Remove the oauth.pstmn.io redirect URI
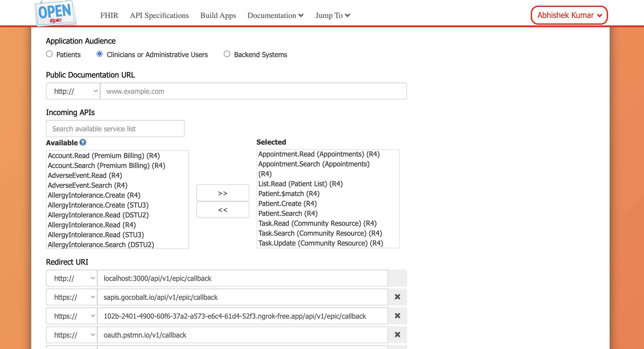Viewport: 644px width, 349px height. coord(397,335)
